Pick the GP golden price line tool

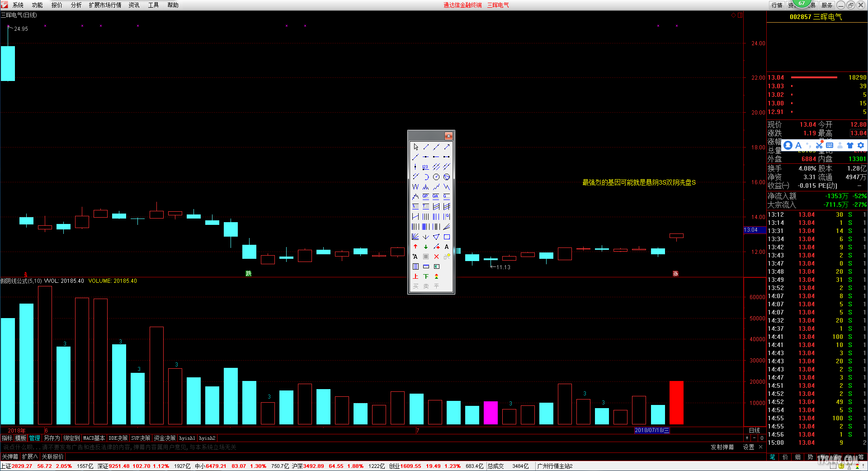click(x=426, y=197)
